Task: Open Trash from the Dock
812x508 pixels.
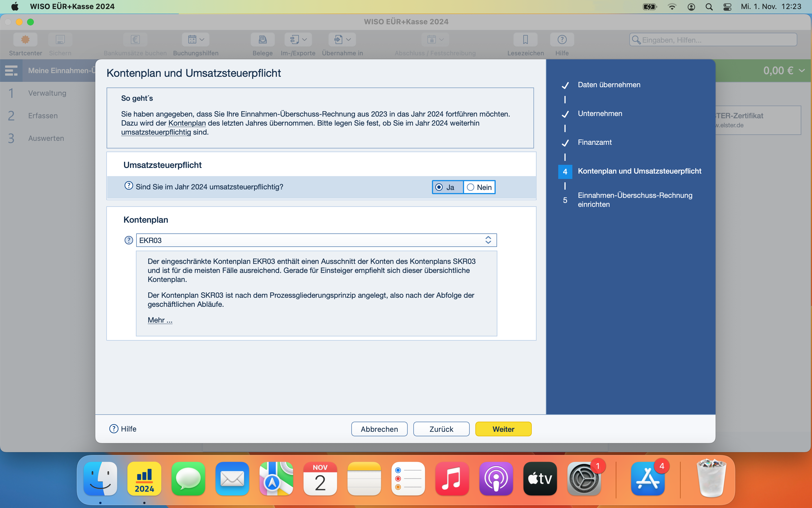Action: click(x=711, y=478)
